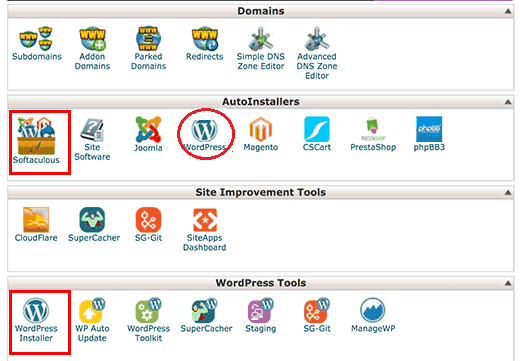The image size is (520, 361).
Task: Click the Subdomains icon
Action: [x=36, y=39]
